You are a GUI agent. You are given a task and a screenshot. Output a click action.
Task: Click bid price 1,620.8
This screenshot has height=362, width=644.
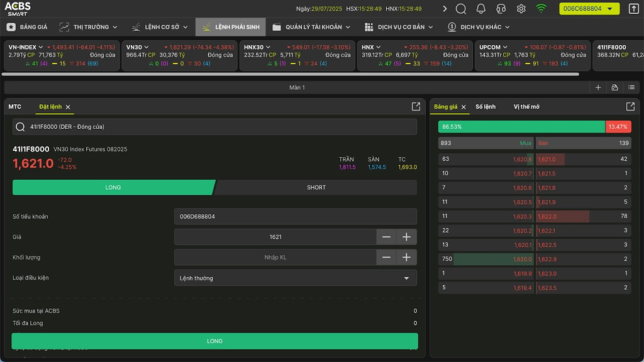[522, 159]
